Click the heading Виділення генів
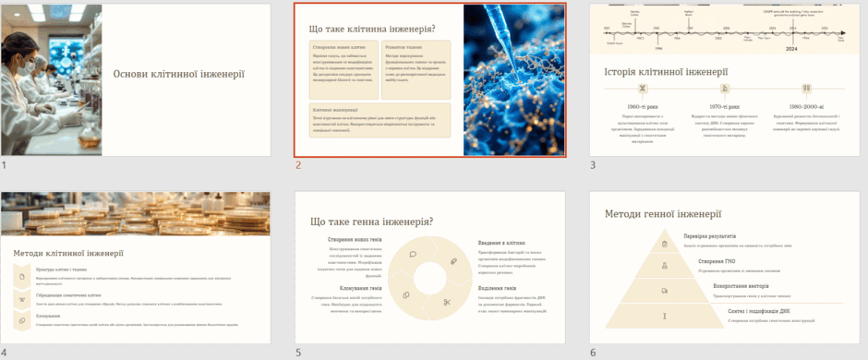Image resolution: width=868 pixels, height=360 pixels. coord(497,288)
